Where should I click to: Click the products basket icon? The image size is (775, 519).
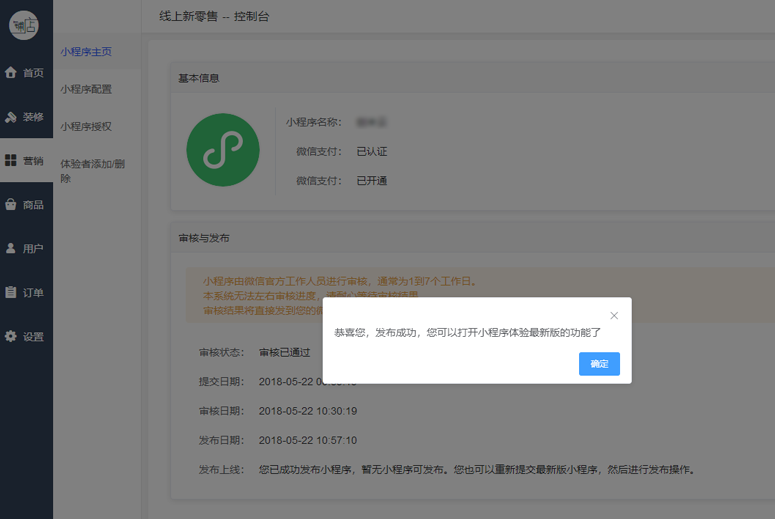(x=11, y=205)
